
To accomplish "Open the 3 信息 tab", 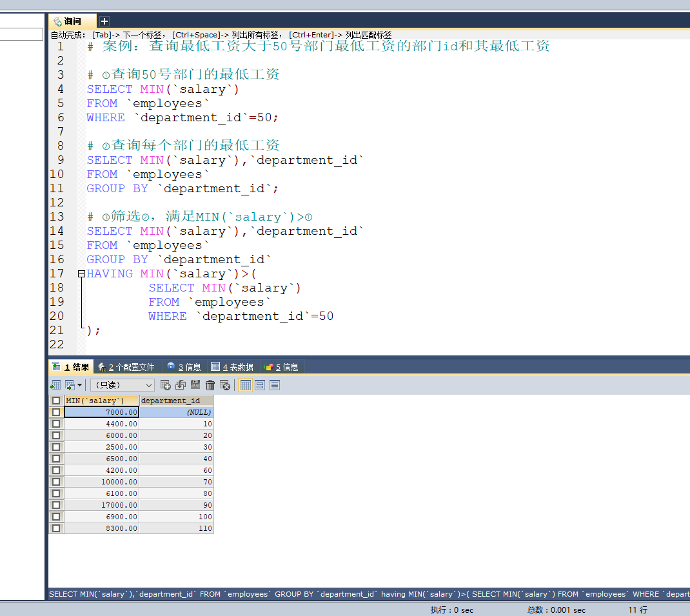I will (x=184, y=367).
